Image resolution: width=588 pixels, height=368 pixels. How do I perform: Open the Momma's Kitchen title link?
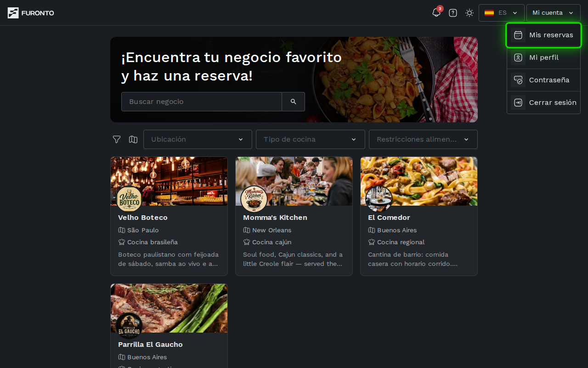click(x=275, y=218)
